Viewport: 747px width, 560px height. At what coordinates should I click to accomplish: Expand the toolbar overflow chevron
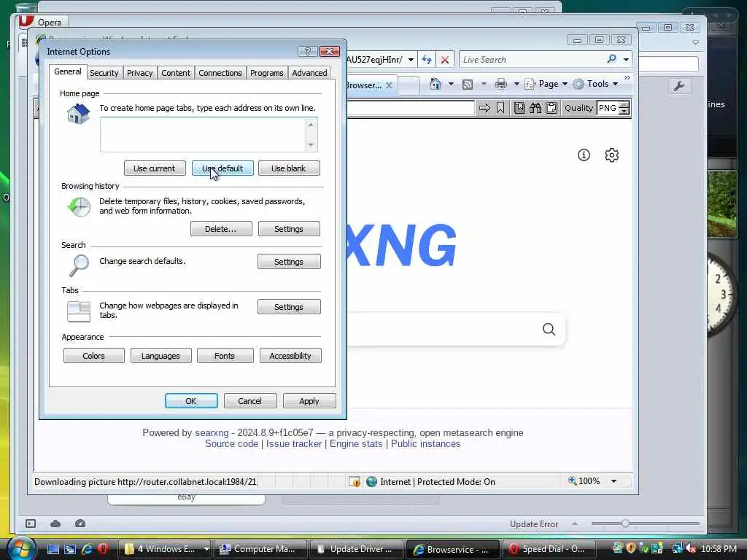pos(627,77)
